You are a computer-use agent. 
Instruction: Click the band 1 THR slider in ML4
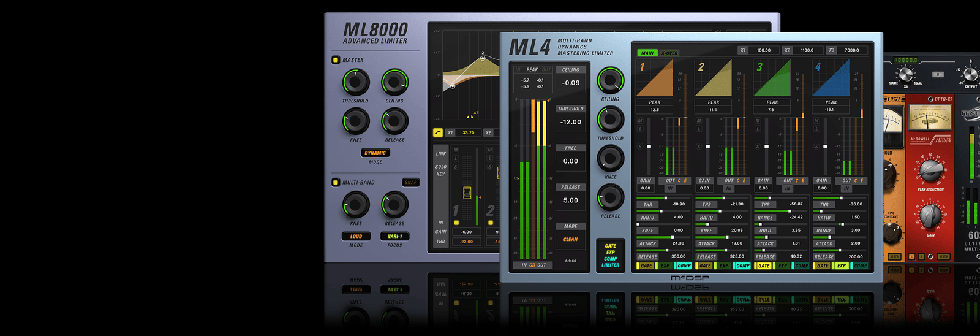(663, 198)
